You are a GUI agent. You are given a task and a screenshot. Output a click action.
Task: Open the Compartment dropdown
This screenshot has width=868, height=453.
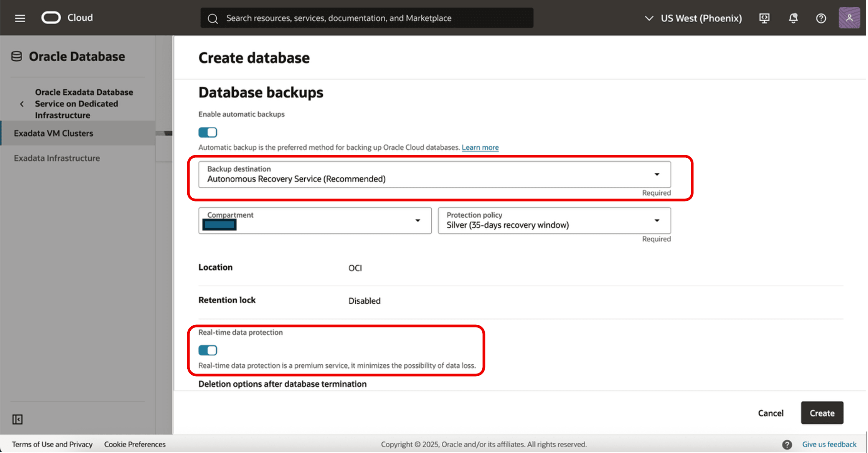pos(315,221)
